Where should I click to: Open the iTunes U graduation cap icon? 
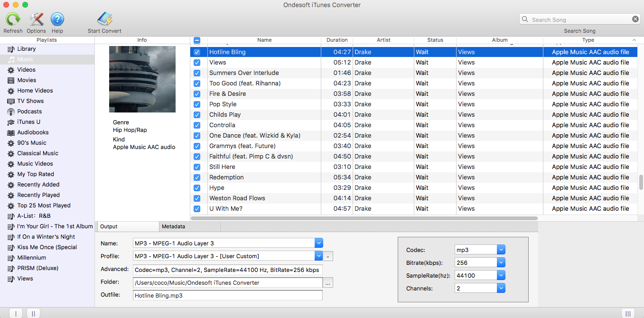click(11, 122)
